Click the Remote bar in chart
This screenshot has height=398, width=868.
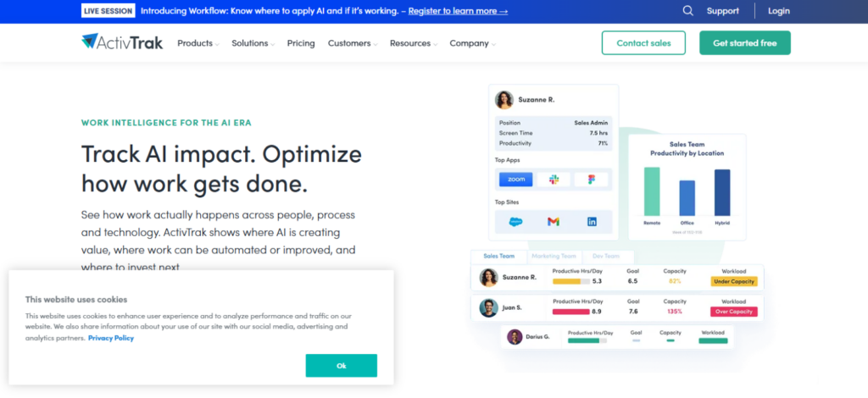(652, 191)
